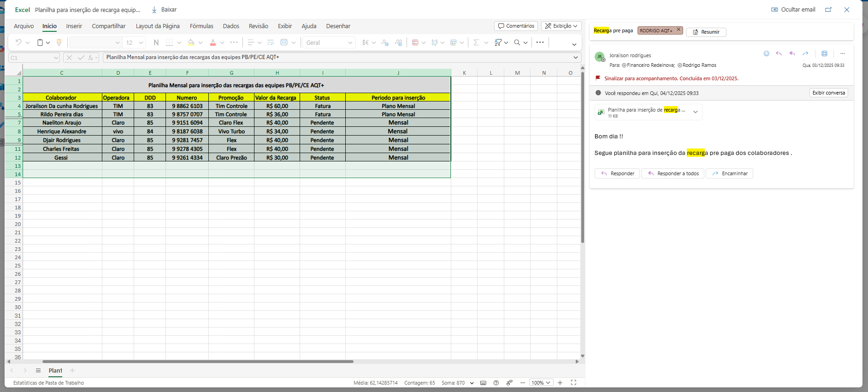This screenshot has width=868, height=392.
Task: React to the email with the emoji icon
Action: (x=766, y=53)
